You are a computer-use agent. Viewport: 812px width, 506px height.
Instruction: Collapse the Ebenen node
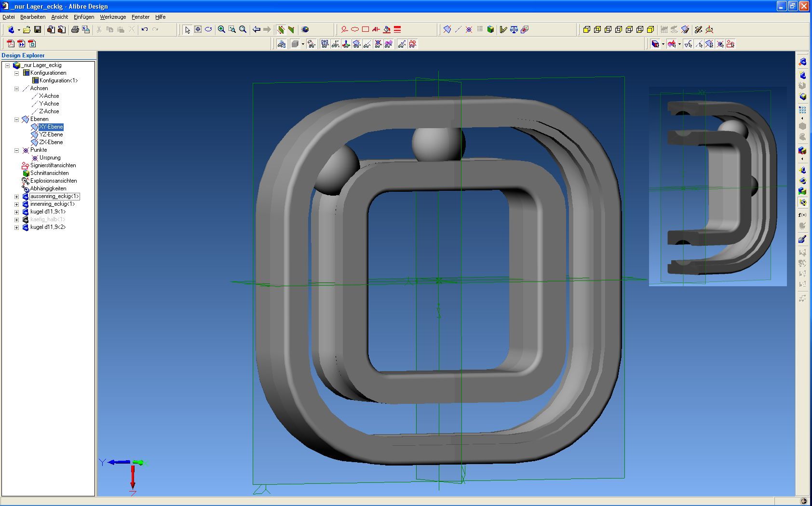[16, 120]
